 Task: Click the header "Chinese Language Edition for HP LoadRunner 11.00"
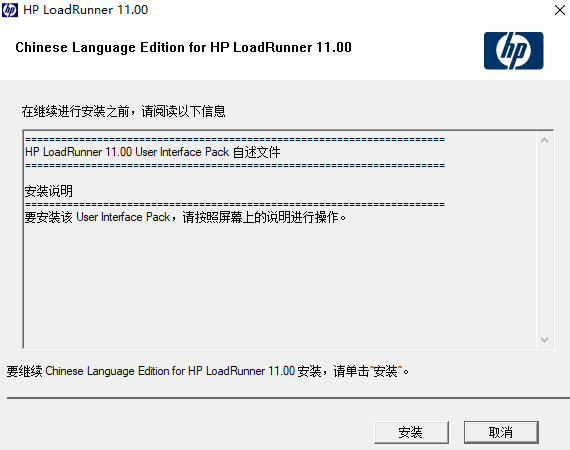(183, 48)
